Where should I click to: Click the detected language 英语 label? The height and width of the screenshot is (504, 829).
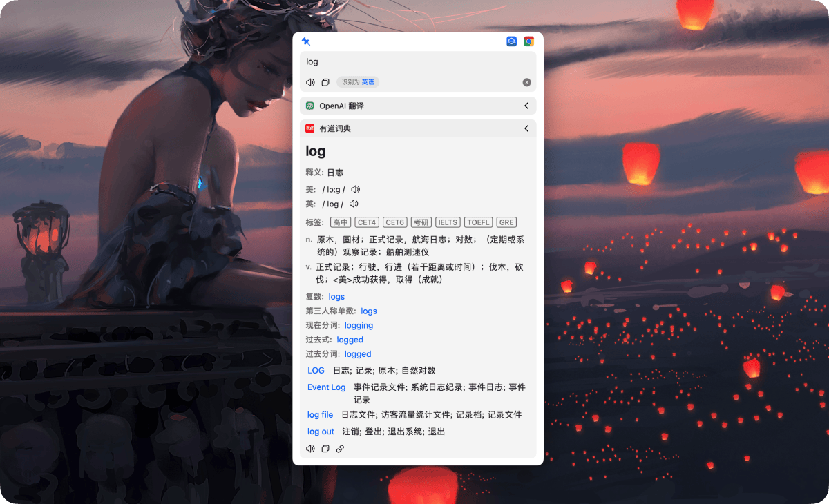pyautogui.click(x=368, y=82)
